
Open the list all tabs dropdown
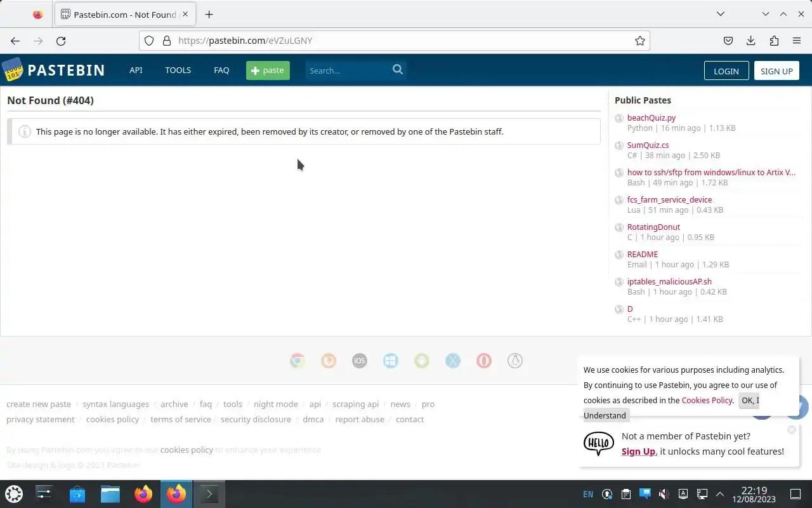721,14
